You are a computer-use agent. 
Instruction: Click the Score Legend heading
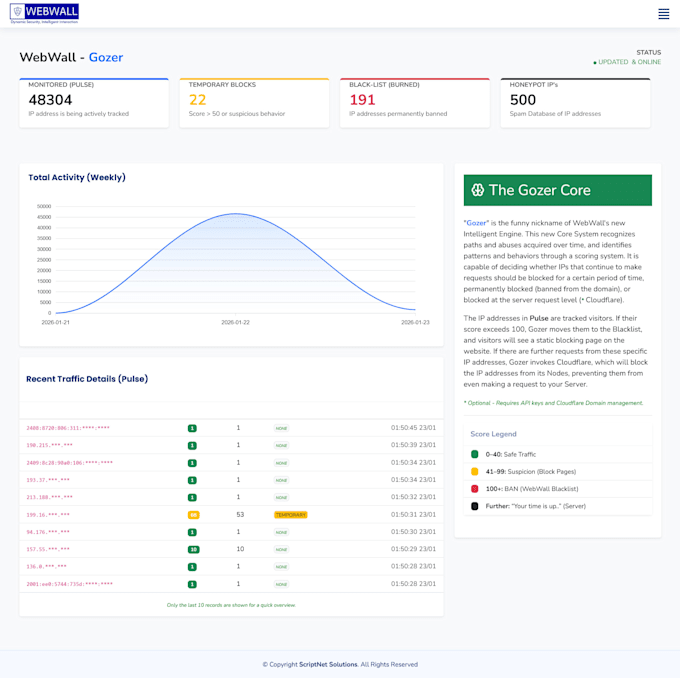pyautogui.click(x=494, y=434)
